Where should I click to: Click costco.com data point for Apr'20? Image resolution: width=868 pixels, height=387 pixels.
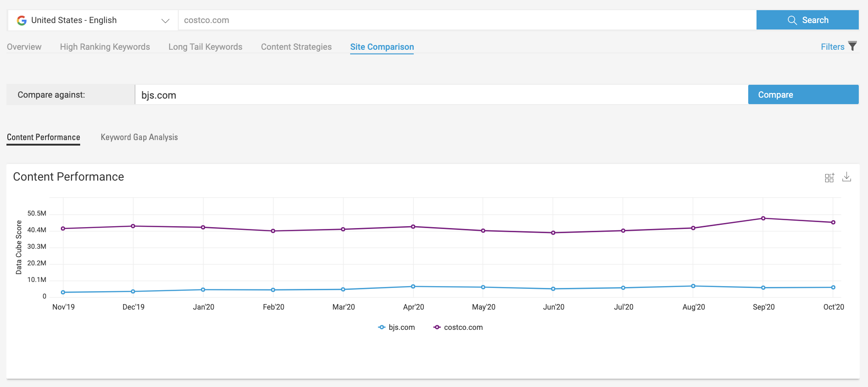coord(413,227)
